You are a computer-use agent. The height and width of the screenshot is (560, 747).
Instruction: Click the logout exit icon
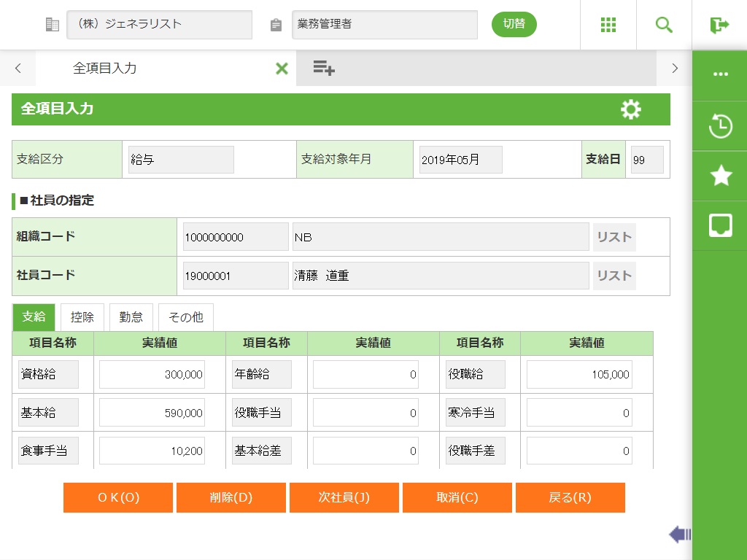point(719,25)
